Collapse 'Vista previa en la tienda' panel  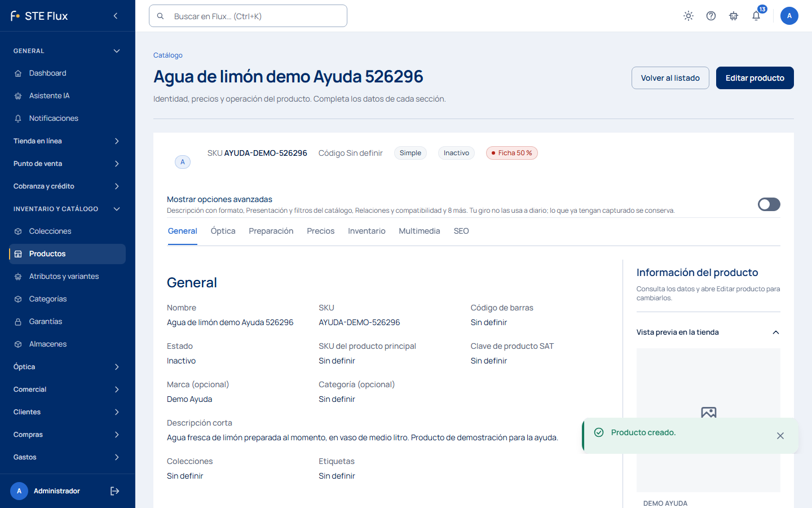click(x=708, y=332)
